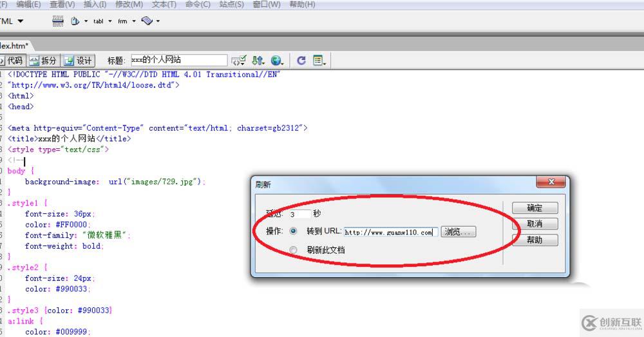
Task: Select the 转到 URL radio button
Action: click(x=293, y=231)
